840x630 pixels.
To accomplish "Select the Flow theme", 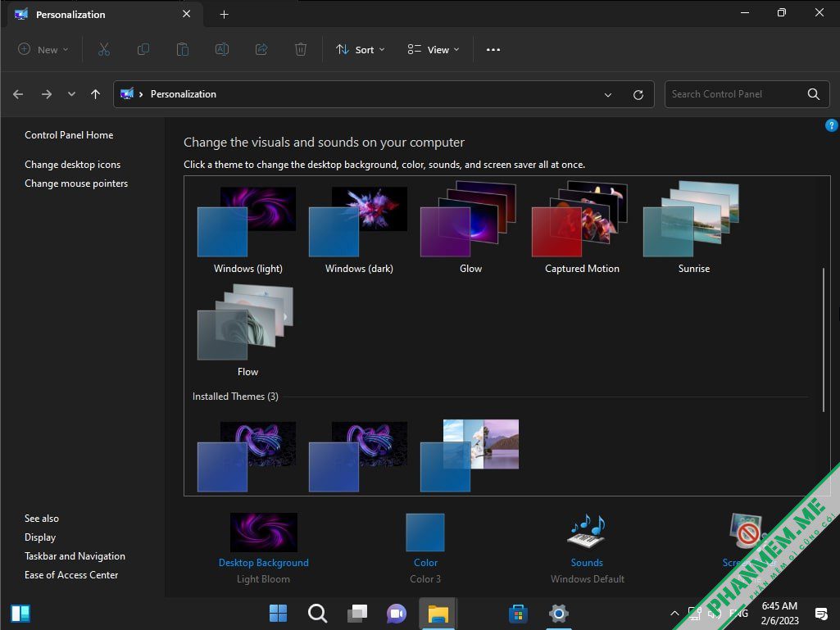I will [247, 331].
